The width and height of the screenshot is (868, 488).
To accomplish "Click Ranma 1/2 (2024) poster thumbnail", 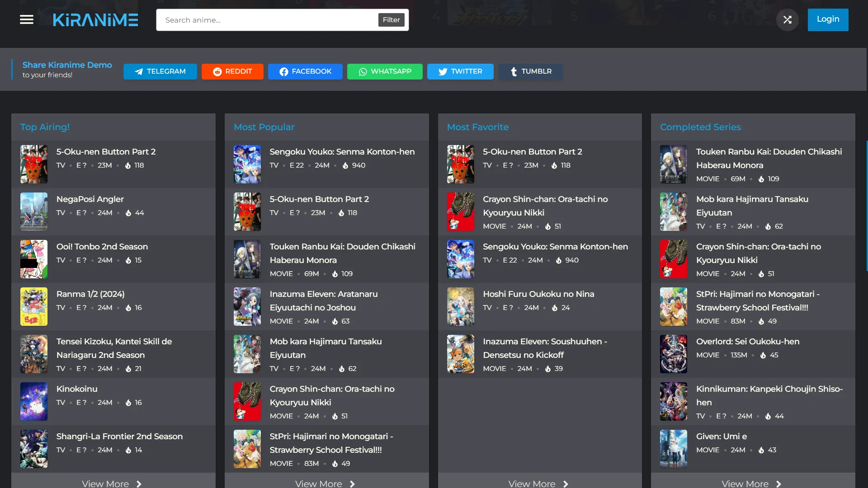I will pos(34,306).
